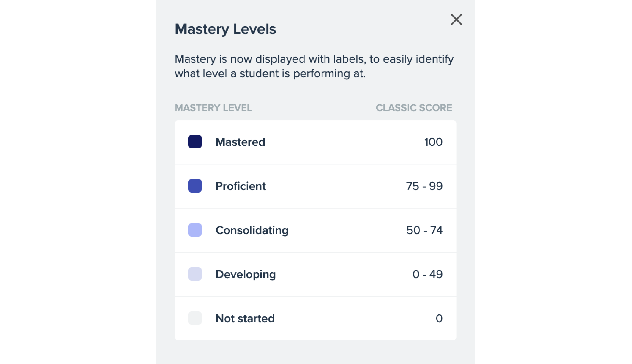The height and width of the screenshot is (364, 632).
Task: Click the dark navy Mastered color swatch
Action: 195,141
